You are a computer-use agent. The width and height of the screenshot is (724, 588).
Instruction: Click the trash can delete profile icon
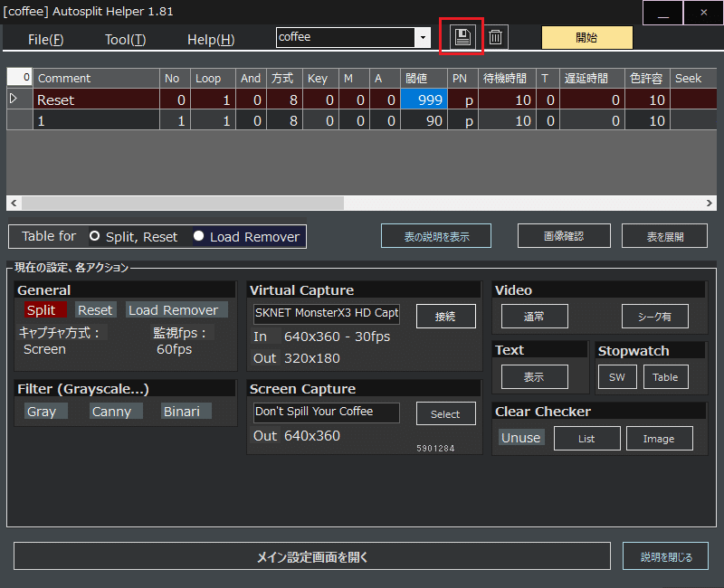[495, 37]
